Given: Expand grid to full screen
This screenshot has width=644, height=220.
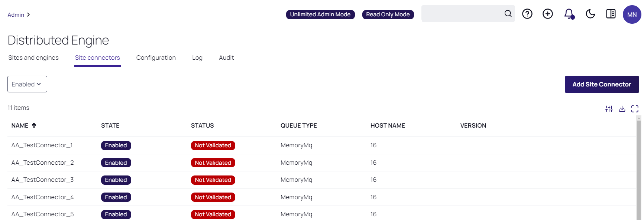Looking at the screenshot, I should coord(635,109).
